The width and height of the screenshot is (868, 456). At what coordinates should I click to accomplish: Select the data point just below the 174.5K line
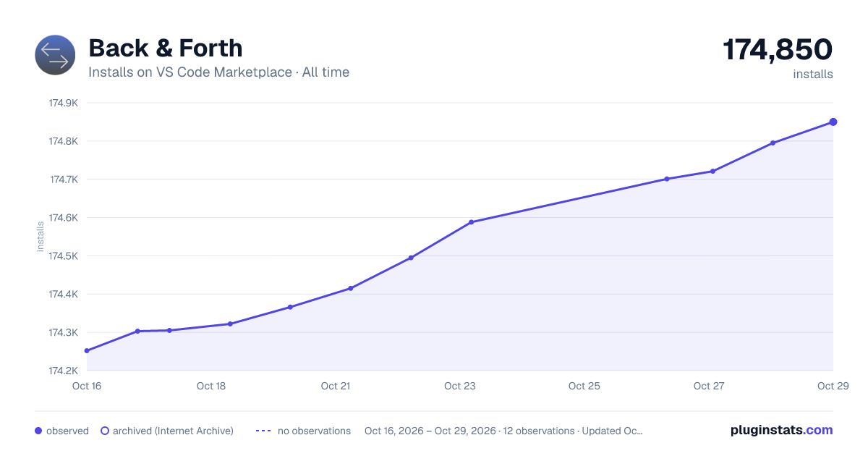point(411,258)
